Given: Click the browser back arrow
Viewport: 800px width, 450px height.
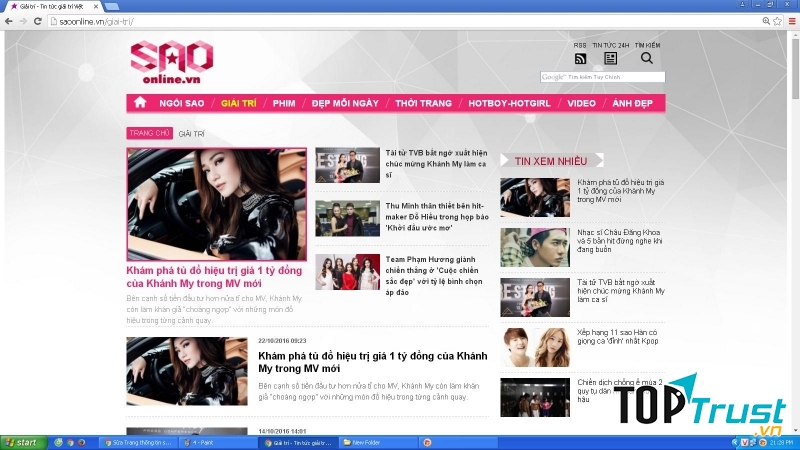Looking at the screenshot, I should pos(9,21).
